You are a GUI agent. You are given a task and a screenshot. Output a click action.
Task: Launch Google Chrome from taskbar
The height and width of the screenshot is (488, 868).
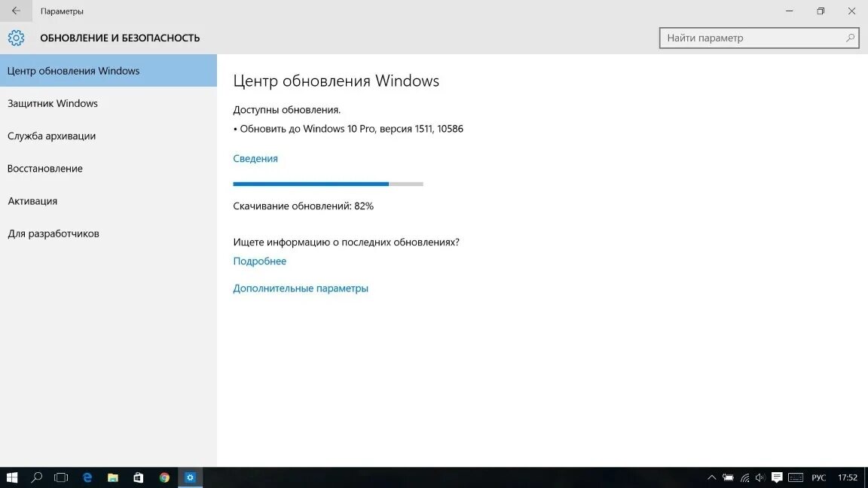coord(164,477)
